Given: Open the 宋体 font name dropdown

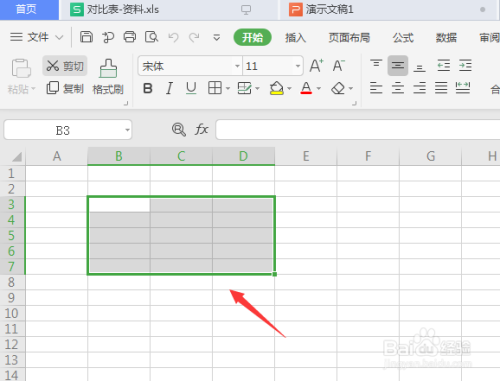Looking at the screenshot, I should point(237,66).
